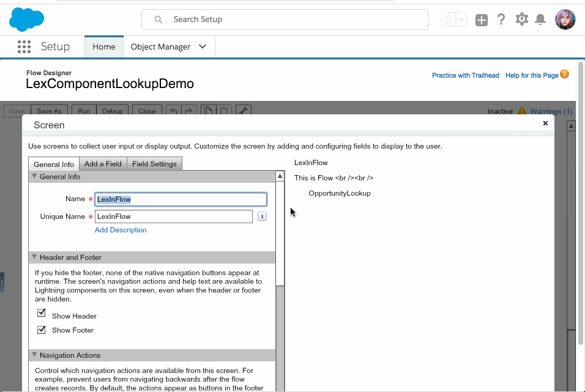The height and width of the screenshot is (392, 585).
Task: Open the Object Manager tab
Action: pyautogui.click(x=160, y=46)
